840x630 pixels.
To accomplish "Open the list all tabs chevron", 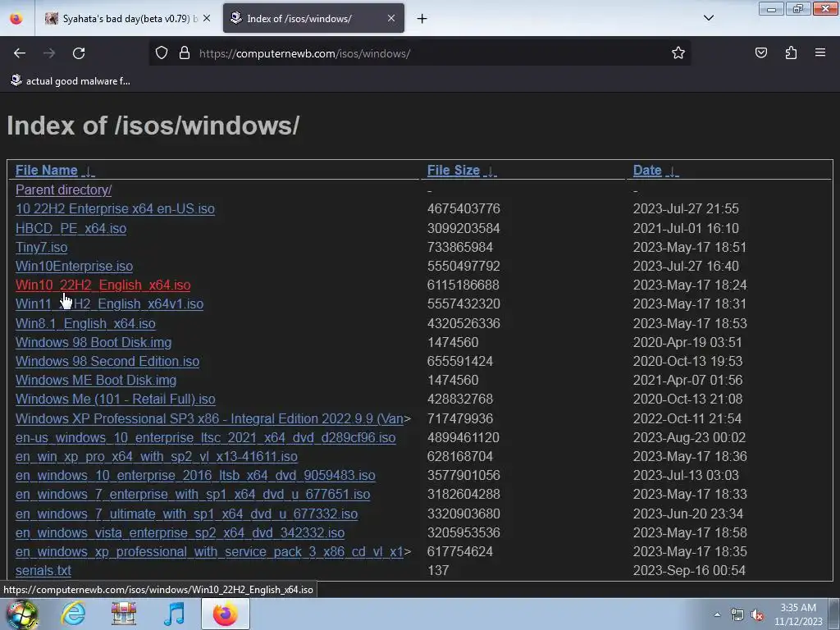I will pyautogui.click(x=709, y=18).
